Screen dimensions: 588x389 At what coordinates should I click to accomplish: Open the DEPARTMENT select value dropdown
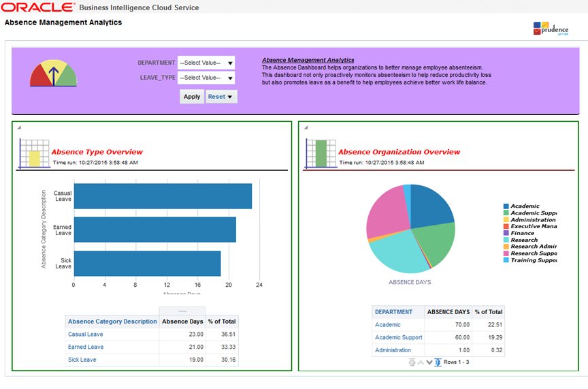tap(206, 63)
